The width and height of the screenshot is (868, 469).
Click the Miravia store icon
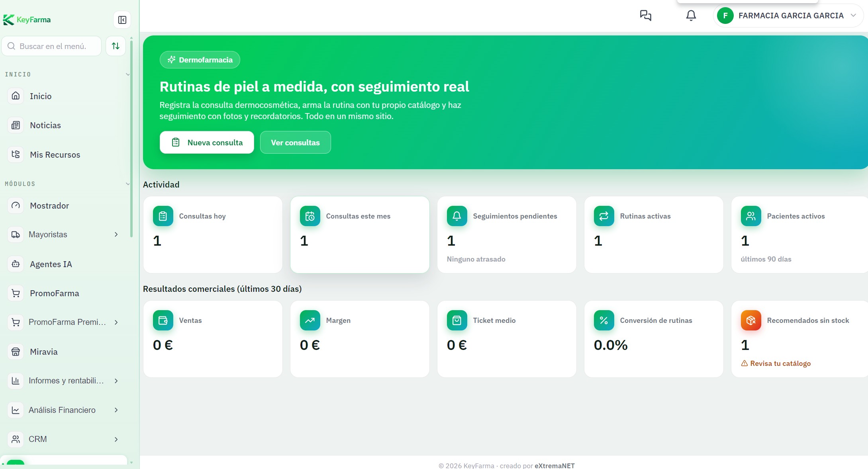coord(16,352)
